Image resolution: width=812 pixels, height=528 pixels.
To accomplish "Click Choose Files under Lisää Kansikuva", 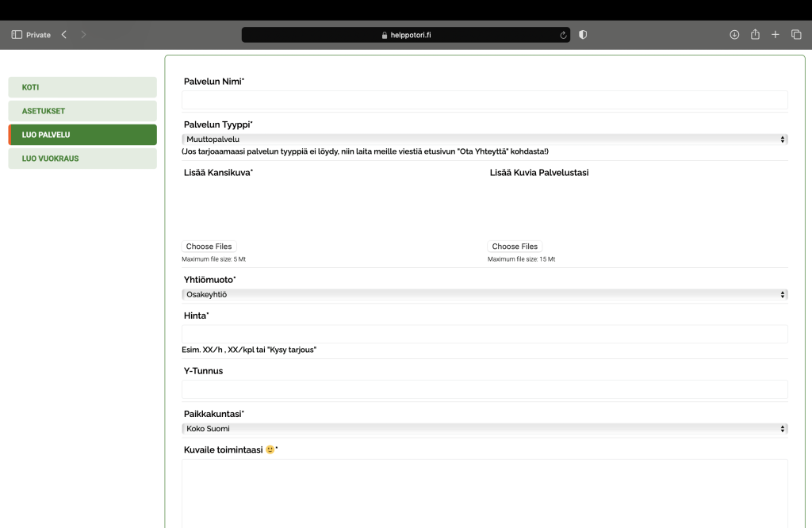I will pyautogui.click(x=209, y=247).
